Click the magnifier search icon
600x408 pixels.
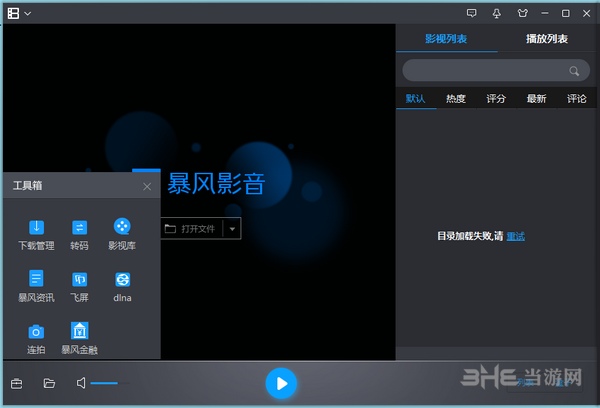point(574,71)
